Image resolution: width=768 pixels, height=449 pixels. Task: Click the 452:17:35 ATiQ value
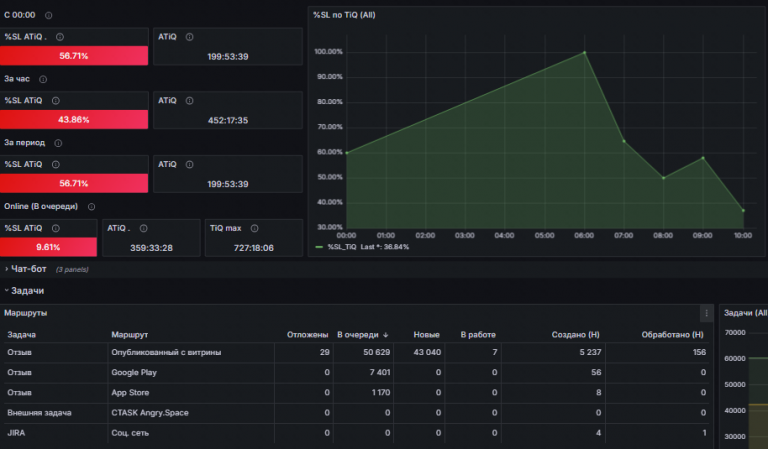[x=228, y=120]
